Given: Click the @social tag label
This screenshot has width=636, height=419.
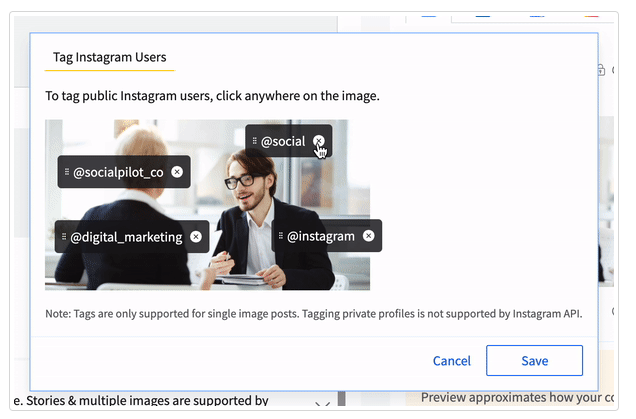Looking at the screenshot, I should click(x=283, y=142).
